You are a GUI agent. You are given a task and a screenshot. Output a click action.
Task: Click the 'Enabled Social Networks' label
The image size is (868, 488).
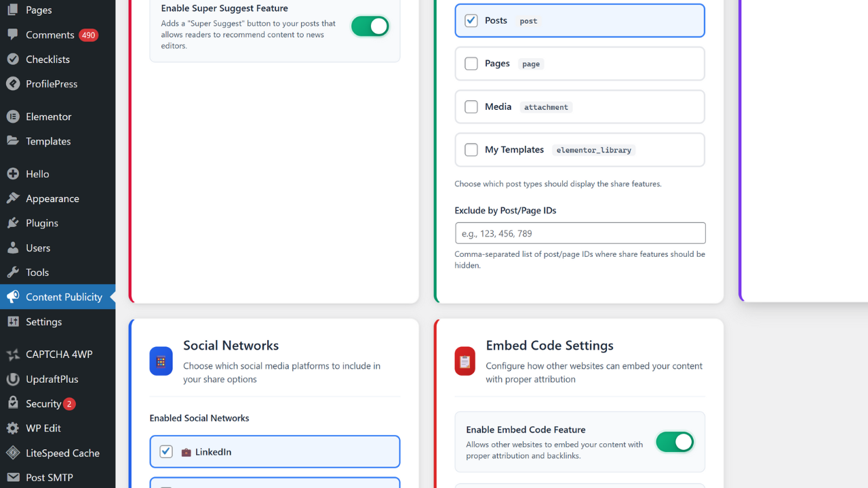point(199,418)
